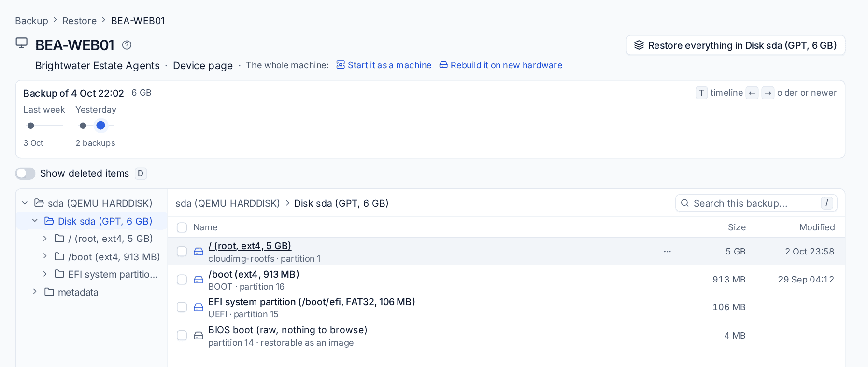This screenshot has height=367, width=868.
Task: Select the earlier Yesterday backup dot
Action: pos(83,126)
